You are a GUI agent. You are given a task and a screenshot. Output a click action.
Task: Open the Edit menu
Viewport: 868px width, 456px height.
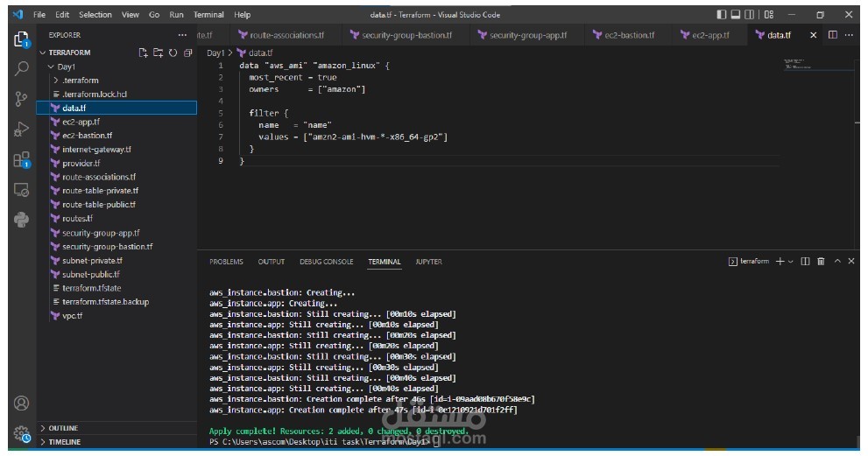62,15
